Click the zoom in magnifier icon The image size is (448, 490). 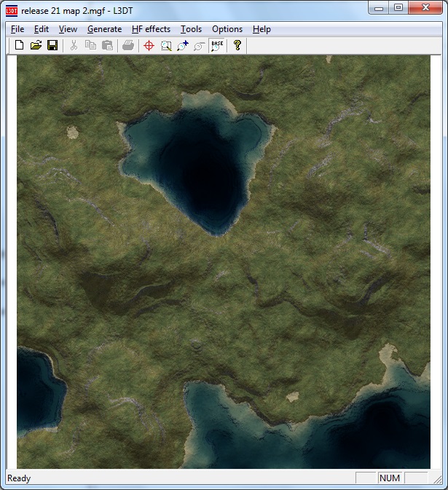click(183, 46)
